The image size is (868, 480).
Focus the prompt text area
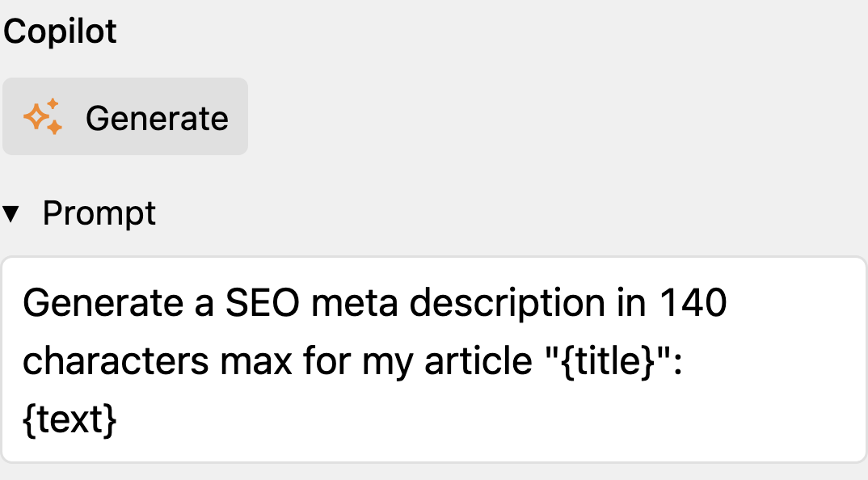click(x=433, y=360)
